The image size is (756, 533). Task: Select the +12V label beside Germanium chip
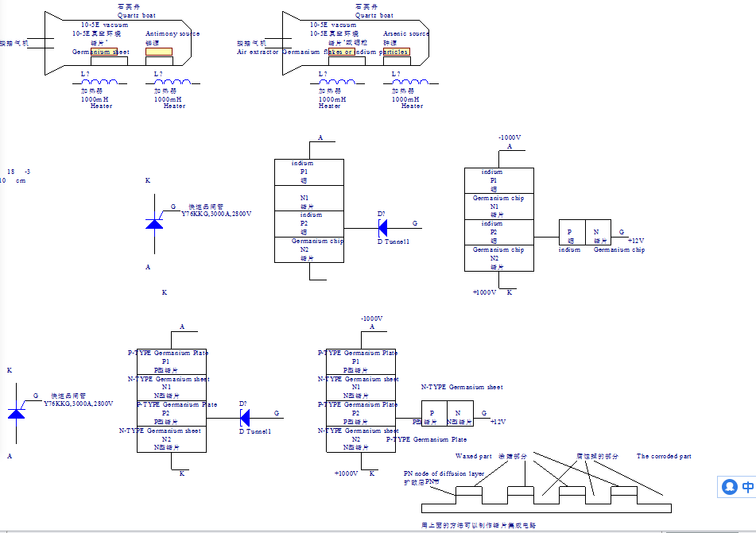tap(635, 241)
